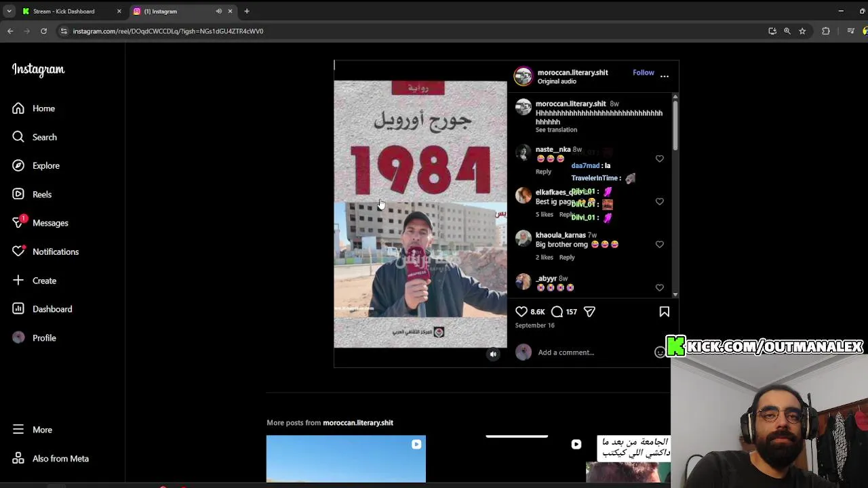This screenshot has height=488, width=868.
Task: Share the reel with paper plane icon
Action: tap(589, 312)
